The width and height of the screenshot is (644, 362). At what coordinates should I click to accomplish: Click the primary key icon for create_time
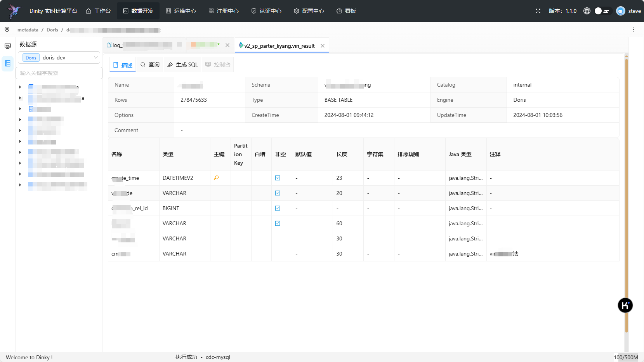pos(216,178)
